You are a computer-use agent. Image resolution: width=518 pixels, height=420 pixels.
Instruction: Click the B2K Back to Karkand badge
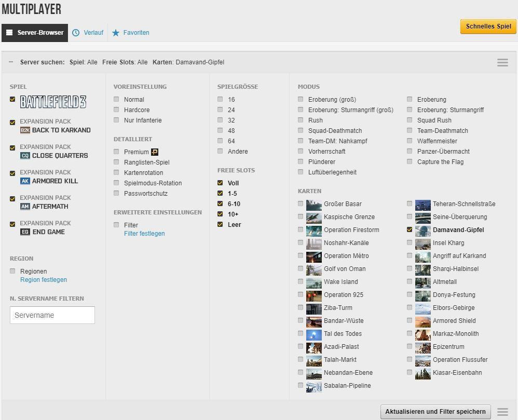[25, 130]
